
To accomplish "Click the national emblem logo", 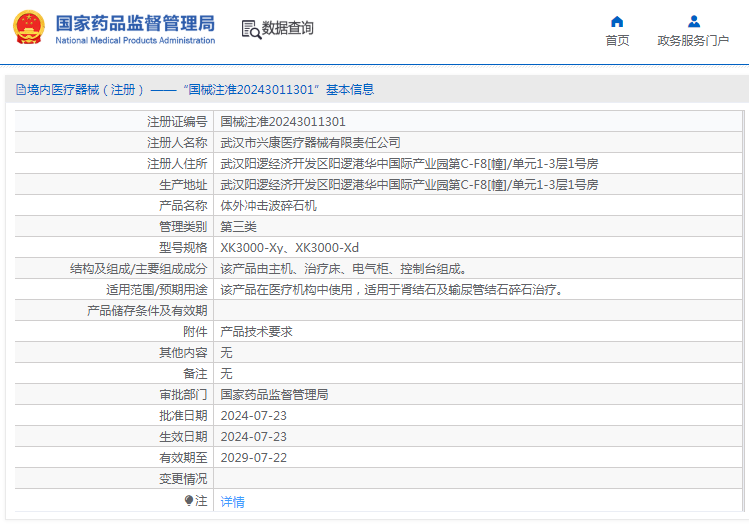I will [29, 28].
